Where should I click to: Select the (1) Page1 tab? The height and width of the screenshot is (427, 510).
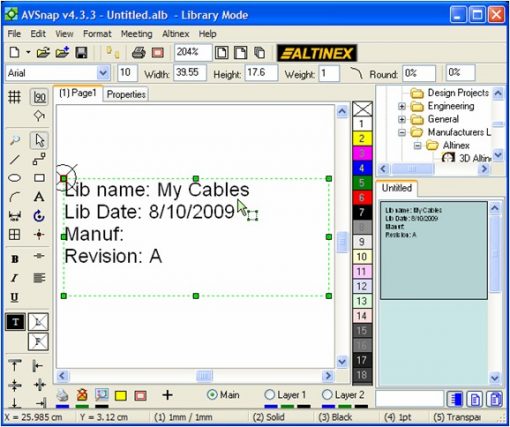click(78, 93)
